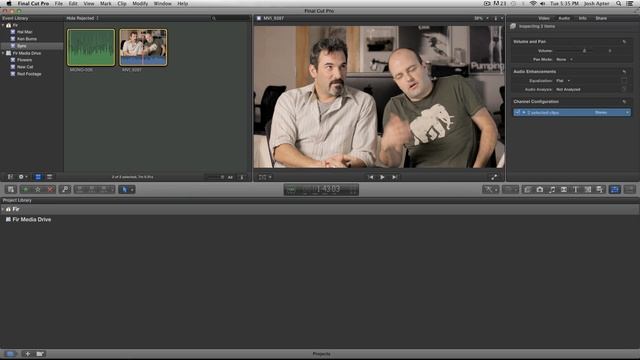Expand the Fir drive in Project Library
Viewport: 640px width, 360px height.
click(3, 209)
